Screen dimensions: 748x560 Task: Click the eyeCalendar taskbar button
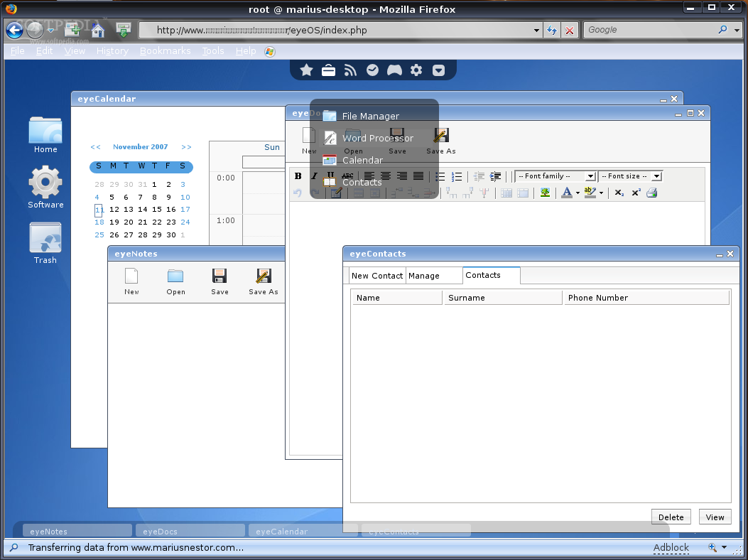point(303,532)
